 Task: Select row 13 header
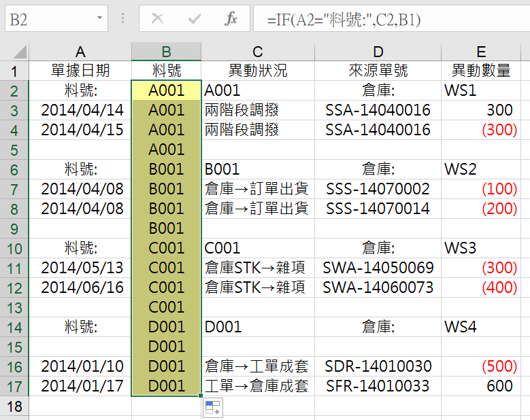coord(14,308)
